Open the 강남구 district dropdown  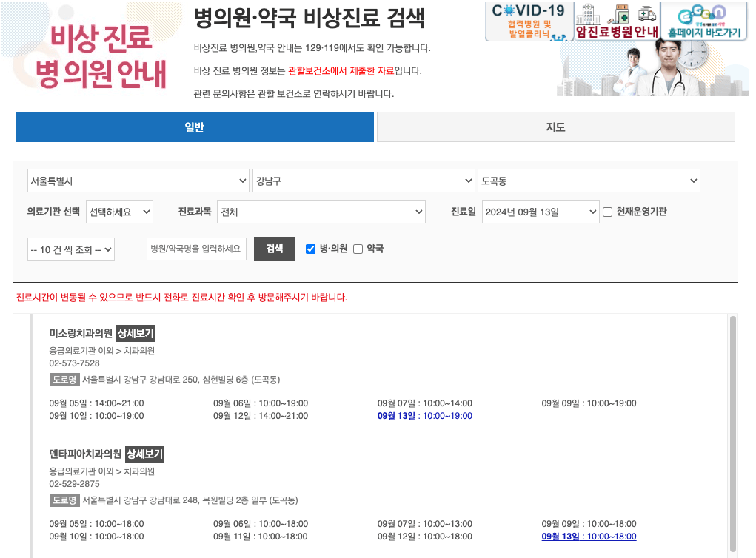coord(363,180)
